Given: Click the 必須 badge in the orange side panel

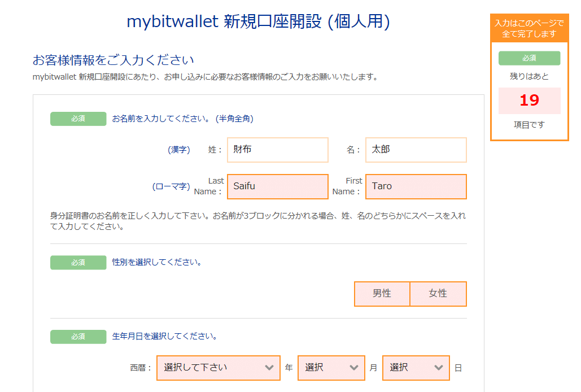Looking at the screenshot, I should pyautogui.click(x=529, y=58).
